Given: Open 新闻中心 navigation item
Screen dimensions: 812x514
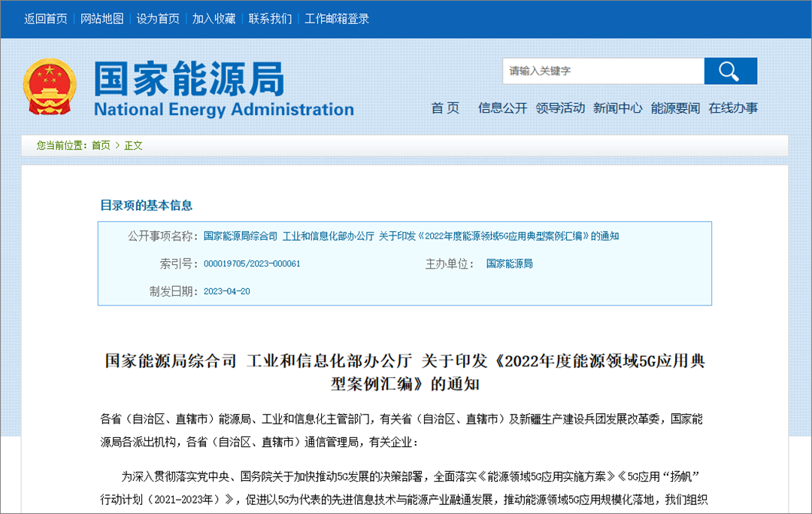Looking at the screenshot, I should [617, 108].
